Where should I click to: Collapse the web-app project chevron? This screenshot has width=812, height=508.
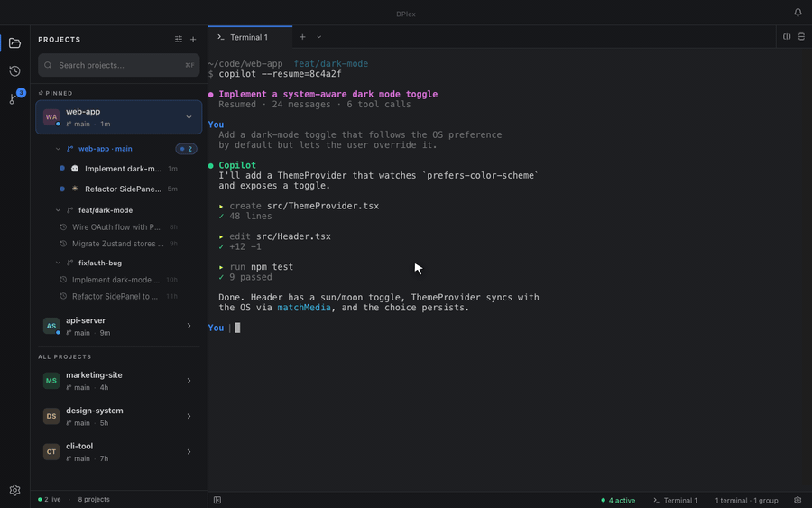tap(189, 117)
